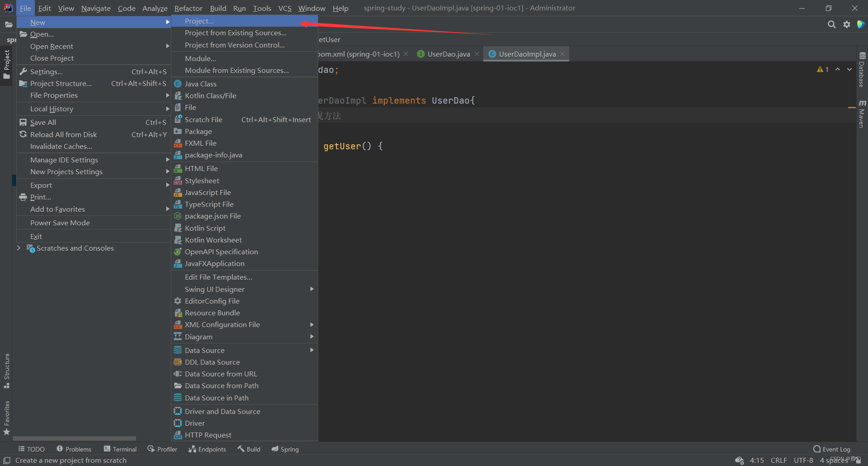Open the Spring tool window

[x=285, y=449]
